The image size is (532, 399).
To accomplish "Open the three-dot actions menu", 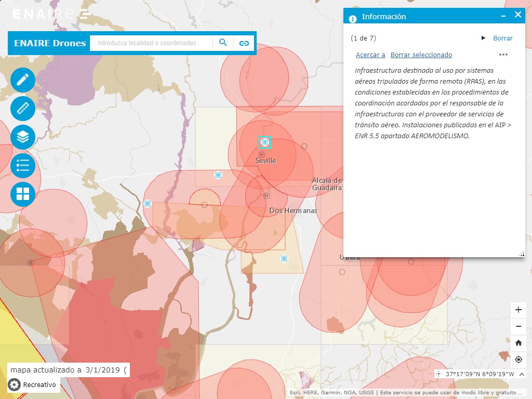I will (x=503, y=55).
